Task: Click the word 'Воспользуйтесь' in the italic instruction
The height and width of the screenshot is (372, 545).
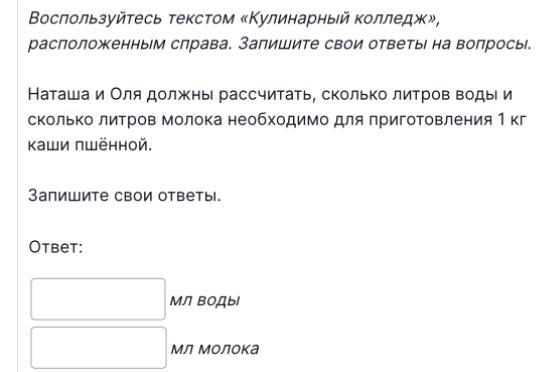Action: pyautogui.click(x=95, y=18)
